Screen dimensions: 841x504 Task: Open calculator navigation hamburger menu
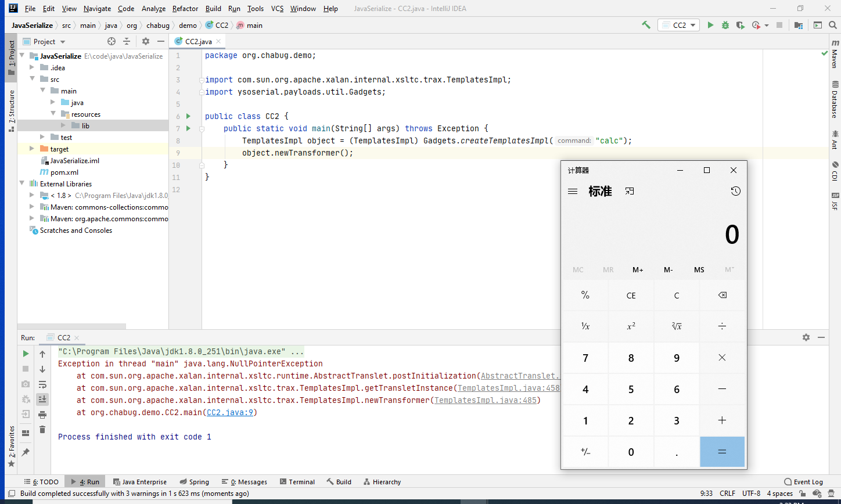(573, 191)
